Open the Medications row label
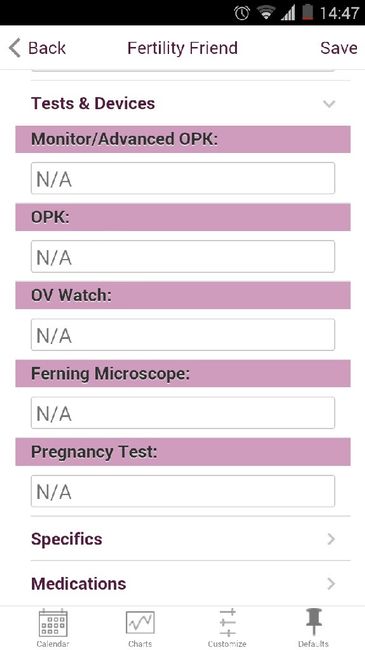The width and height of the screenshot is (365, 650). [78, 584]
